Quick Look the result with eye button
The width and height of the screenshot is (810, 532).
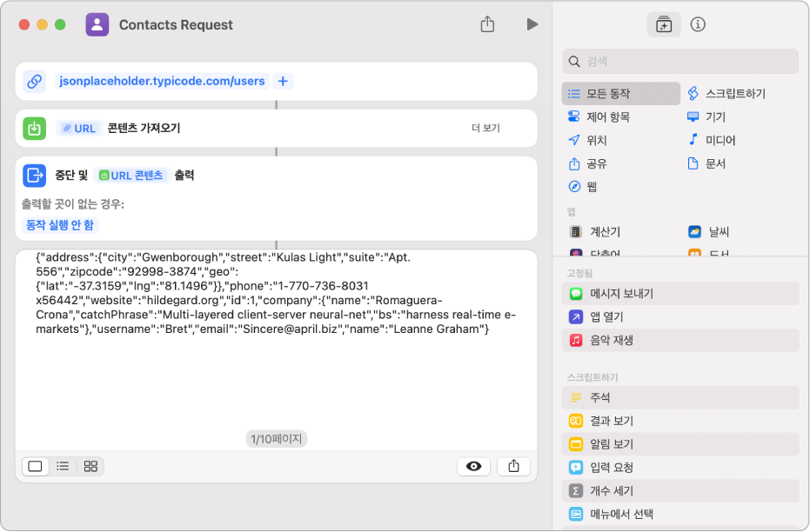(x=473, y=467)
